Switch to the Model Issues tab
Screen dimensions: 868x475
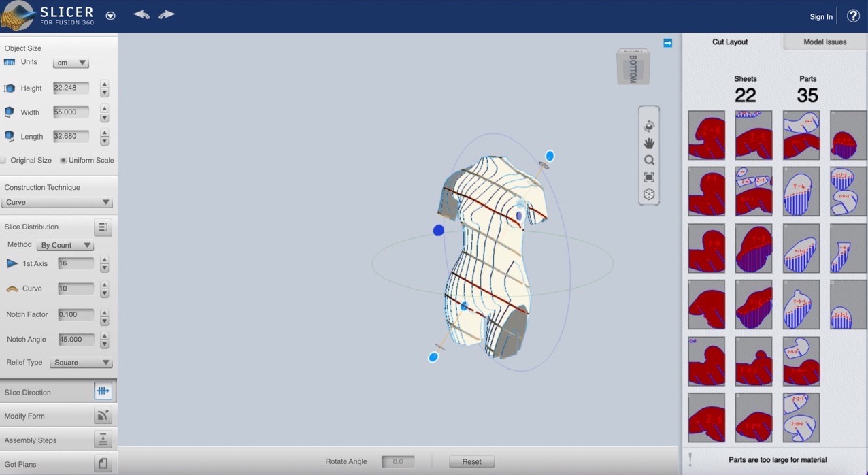click(824, 42)
